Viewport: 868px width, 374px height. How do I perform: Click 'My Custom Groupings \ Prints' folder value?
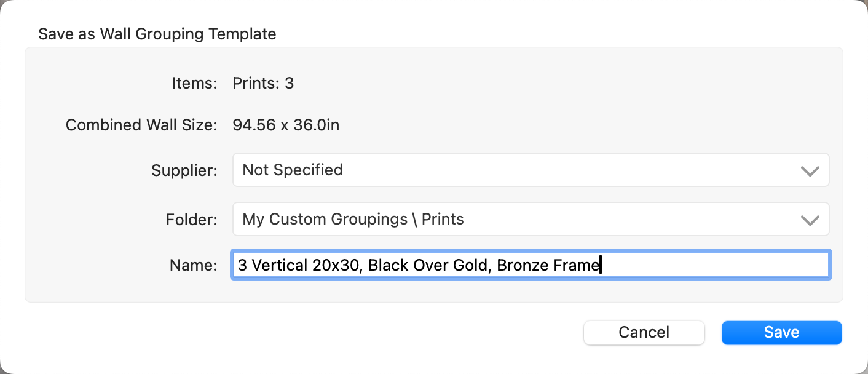click(353, 219)
